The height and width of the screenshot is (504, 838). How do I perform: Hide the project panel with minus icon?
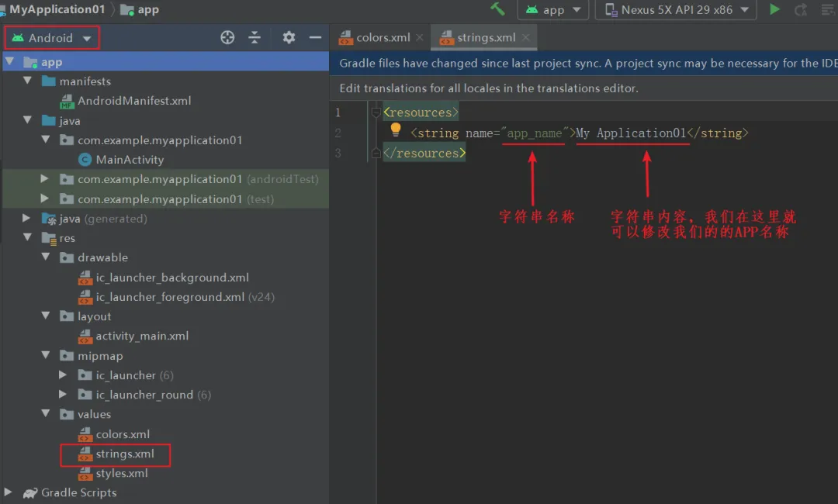coord(315,37)
